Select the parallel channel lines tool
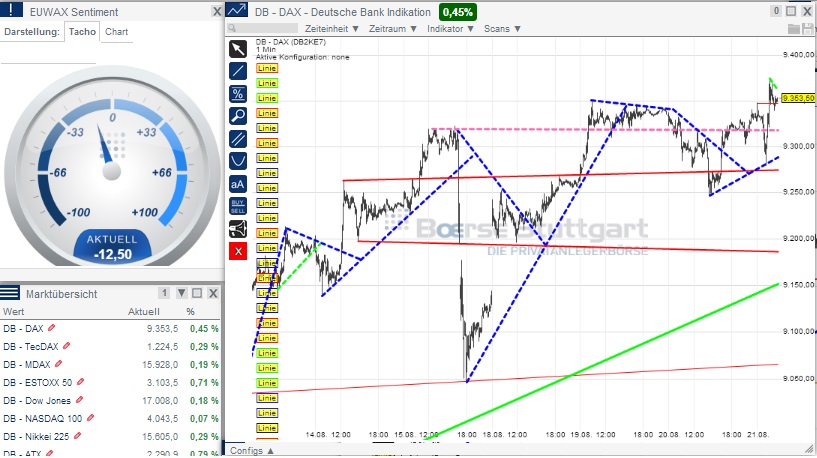This screenshot has height=458, width=817. click(x=238, y=139)
